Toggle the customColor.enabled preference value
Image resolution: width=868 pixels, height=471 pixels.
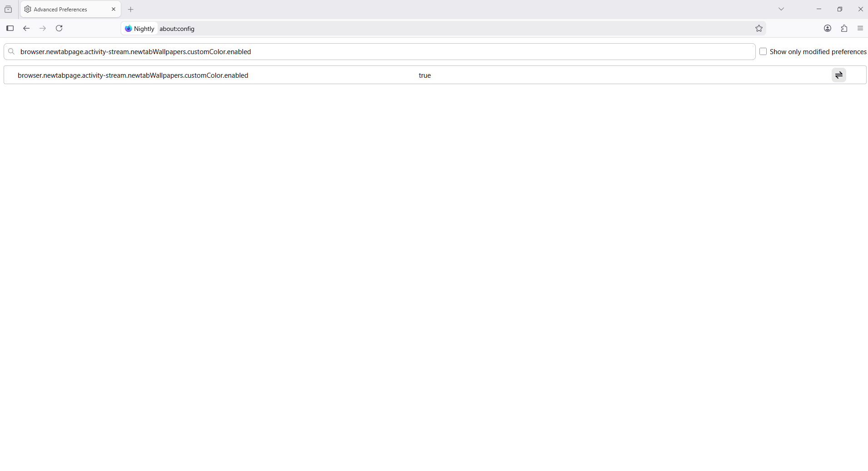838,75
